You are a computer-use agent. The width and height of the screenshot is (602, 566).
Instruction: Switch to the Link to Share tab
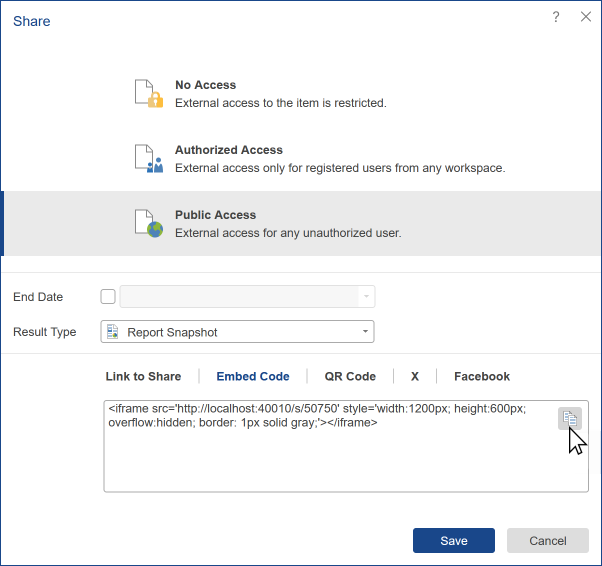click(x=143, y=377)
